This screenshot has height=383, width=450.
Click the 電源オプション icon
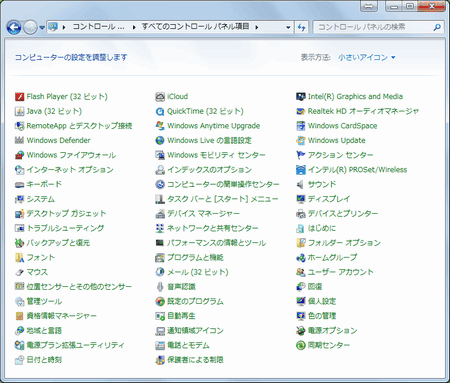click(x=301, y=330)
